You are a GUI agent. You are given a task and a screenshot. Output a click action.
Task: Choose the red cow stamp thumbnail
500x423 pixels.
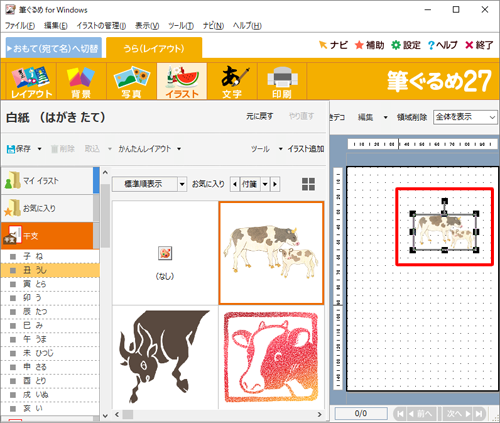271,357
